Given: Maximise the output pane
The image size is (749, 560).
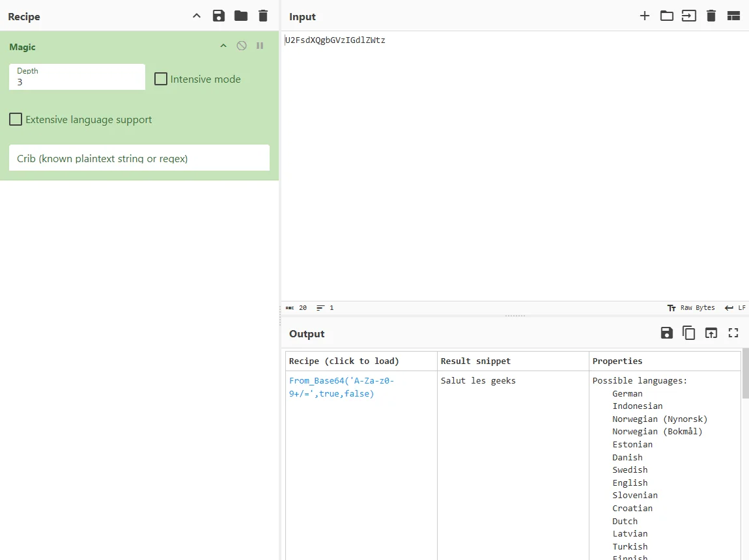Looking at the screenshot, I should click(x=733, y=333).
